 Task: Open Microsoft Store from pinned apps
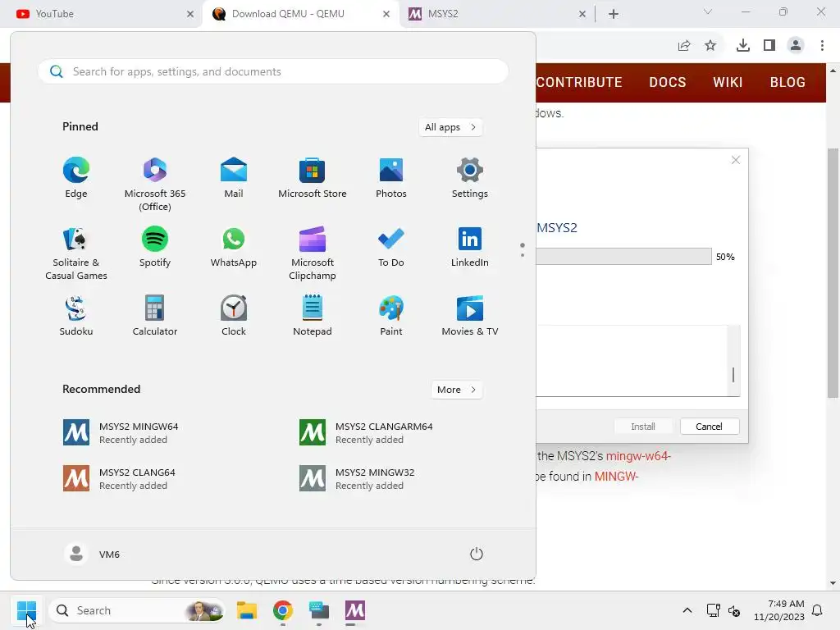click(313, 178)
